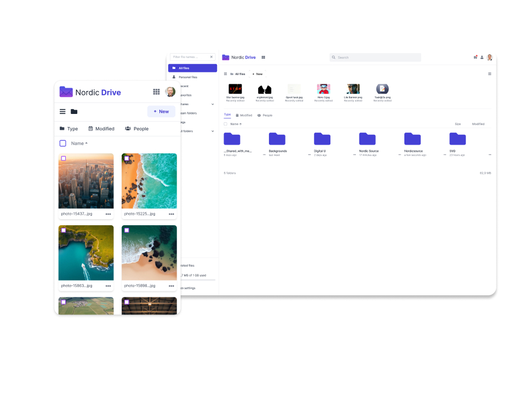Click the Search field in desktop header

click(375, 58)
